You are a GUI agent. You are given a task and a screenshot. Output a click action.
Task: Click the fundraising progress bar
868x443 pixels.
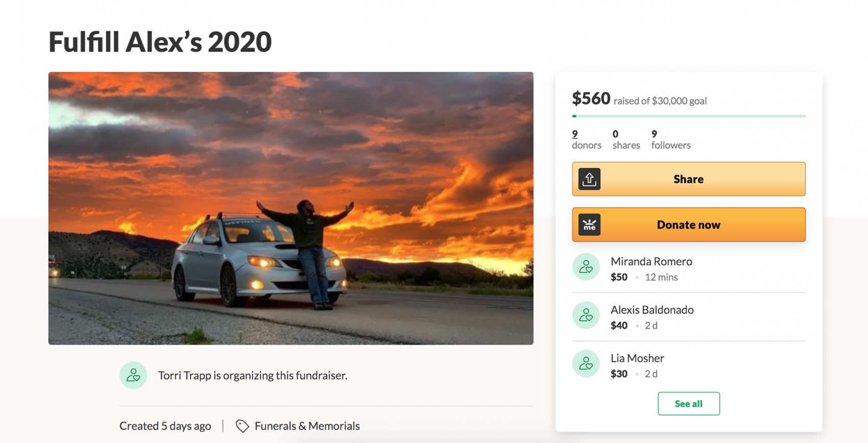pos(689,116)
